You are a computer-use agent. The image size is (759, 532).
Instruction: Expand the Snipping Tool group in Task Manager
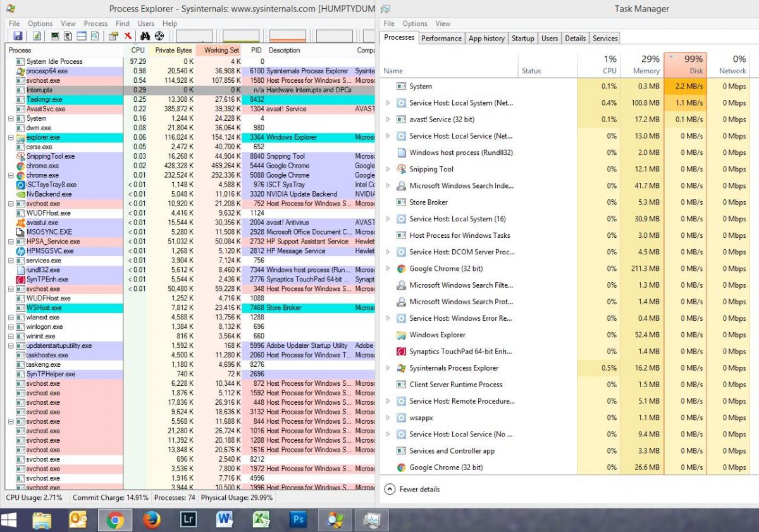[388, 169]
